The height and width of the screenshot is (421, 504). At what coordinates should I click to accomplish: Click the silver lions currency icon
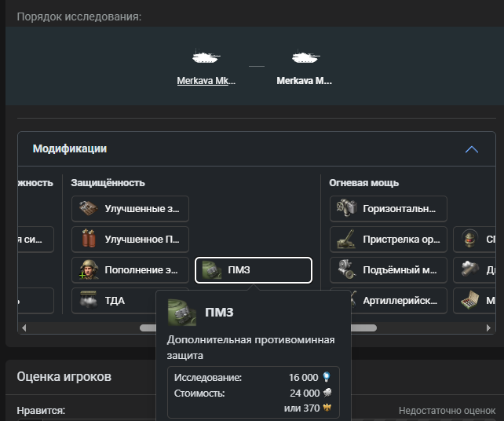click(x=327, y=393)
